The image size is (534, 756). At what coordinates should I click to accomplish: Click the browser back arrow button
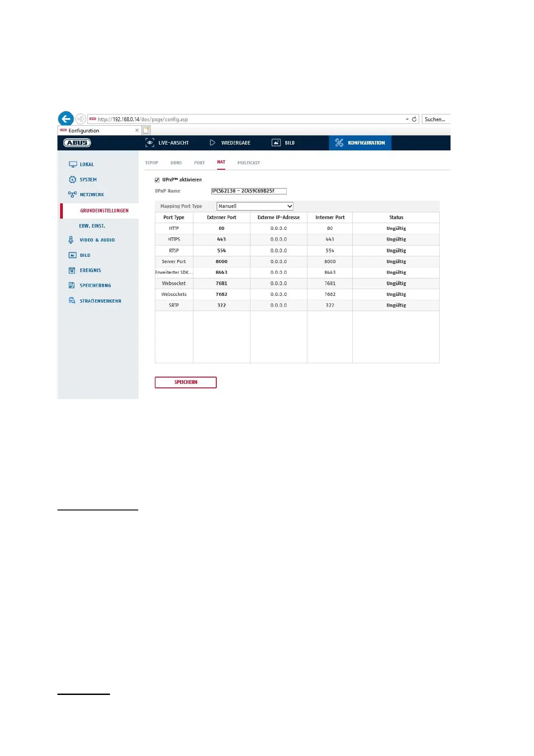point(66,119)
